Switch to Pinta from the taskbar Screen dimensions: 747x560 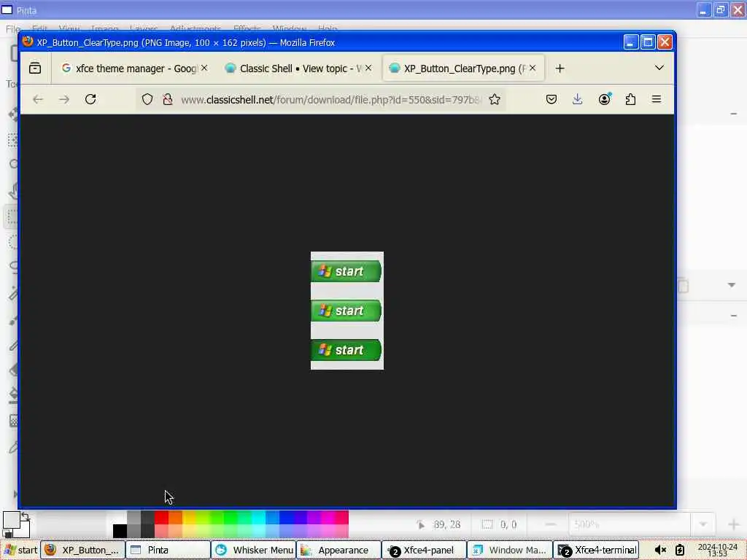(169, 550)
